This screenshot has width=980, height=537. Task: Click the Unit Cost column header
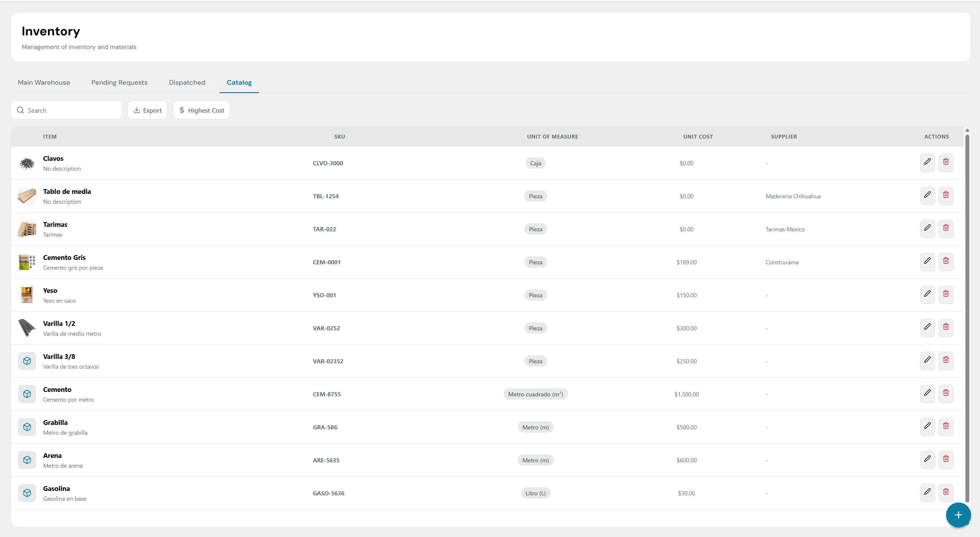click(698, 136)
